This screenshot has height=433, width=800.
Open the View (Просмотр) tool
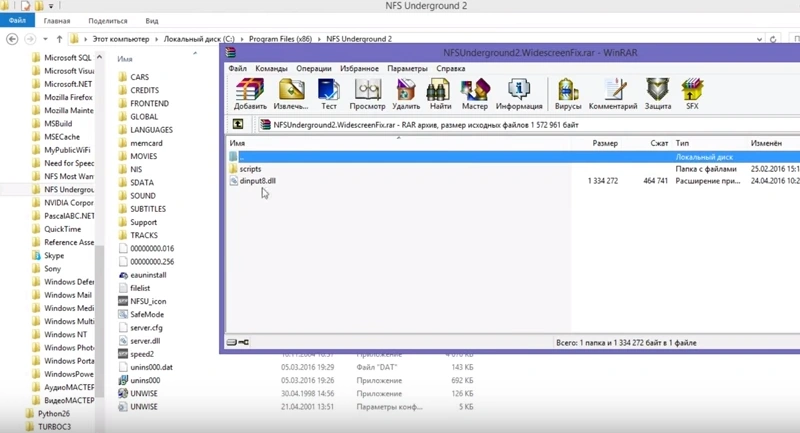[x=367, y=94]
